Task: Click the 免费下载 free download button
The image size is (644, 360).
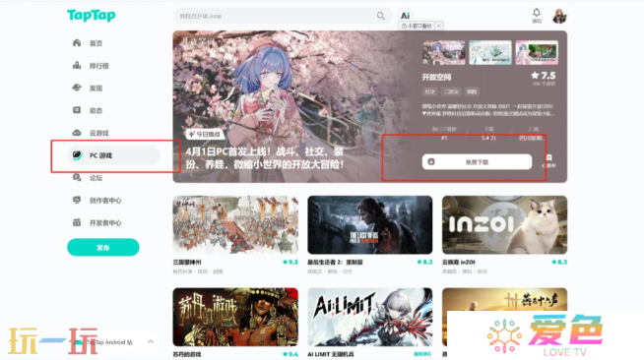Action: point(477,162)
